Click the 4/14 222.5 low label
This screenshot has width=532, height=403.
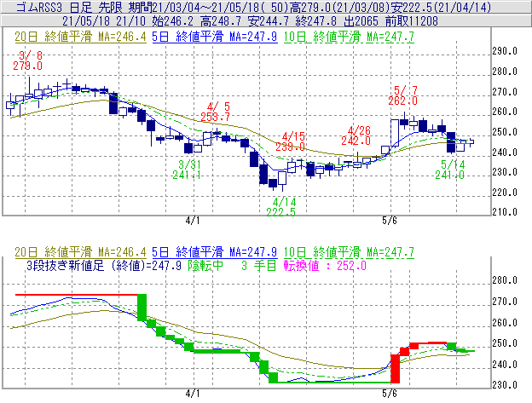(x=281, y=207)
